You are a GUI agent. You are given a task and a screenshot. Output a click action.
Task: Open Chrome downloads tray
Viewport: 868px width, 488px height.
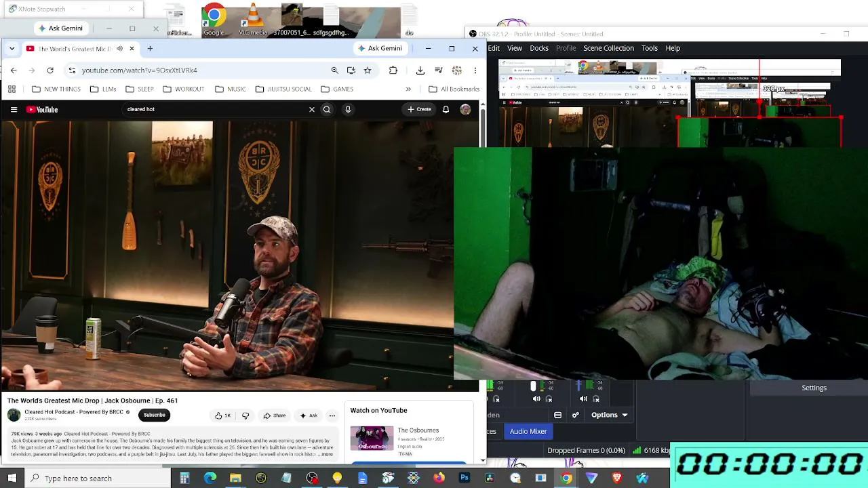pos(420,70)
